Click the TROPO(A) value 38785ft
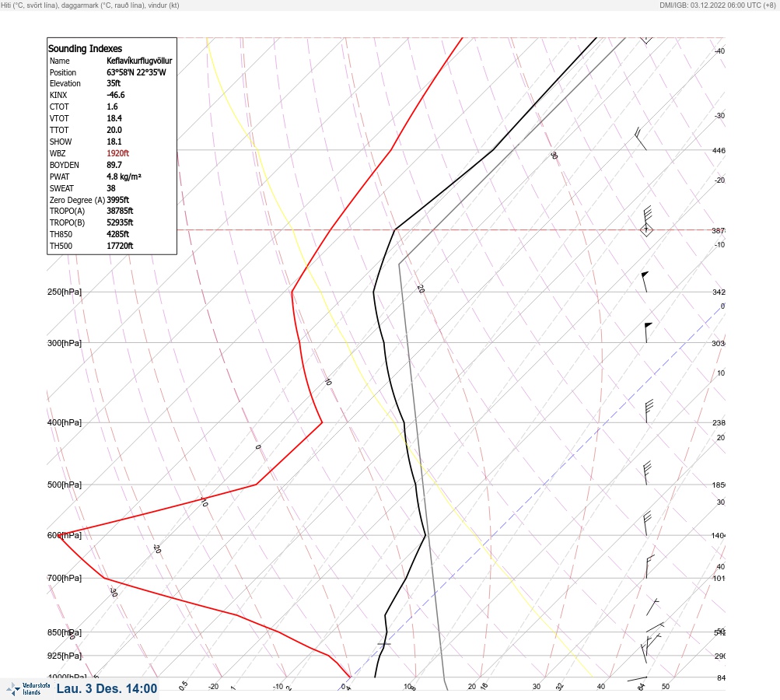This screenshot has width=780, height=700. pos(120,211)
